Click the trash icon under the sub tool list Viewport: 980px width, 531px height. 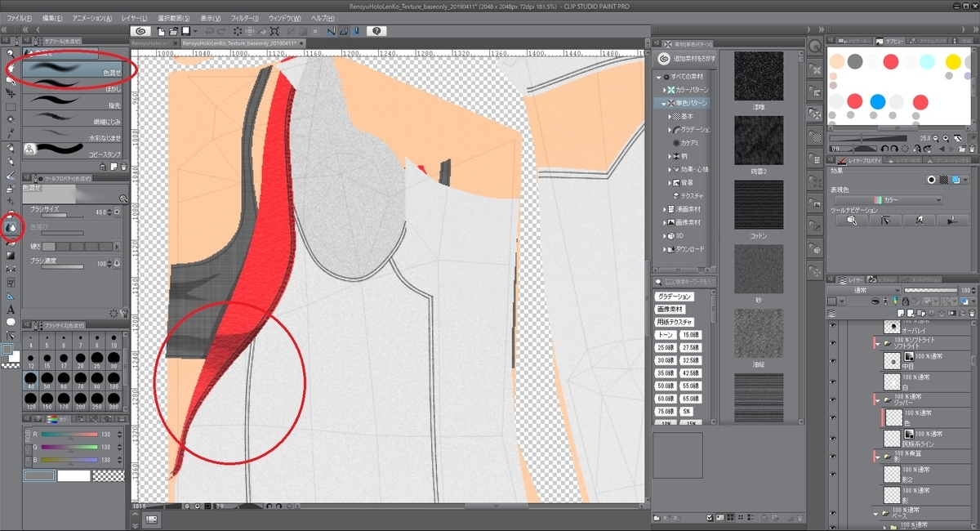(x=122, y=165)
